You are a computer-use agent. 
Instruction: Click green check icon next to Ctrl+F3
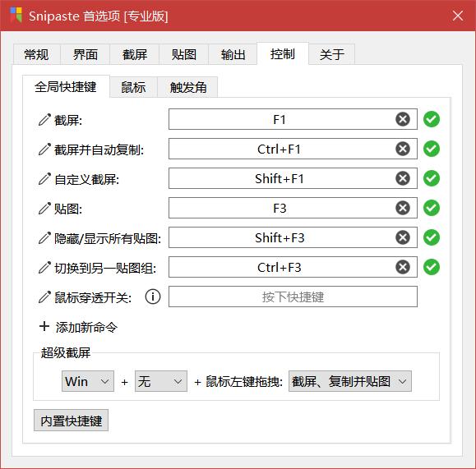(432, 267)
